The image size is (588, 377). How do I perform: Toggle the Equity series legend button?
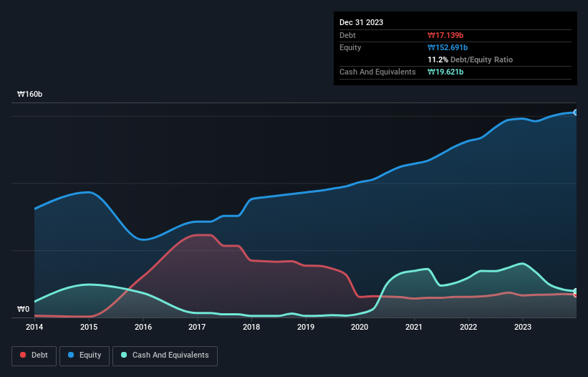pyautogui.click(x=85, y=355)
